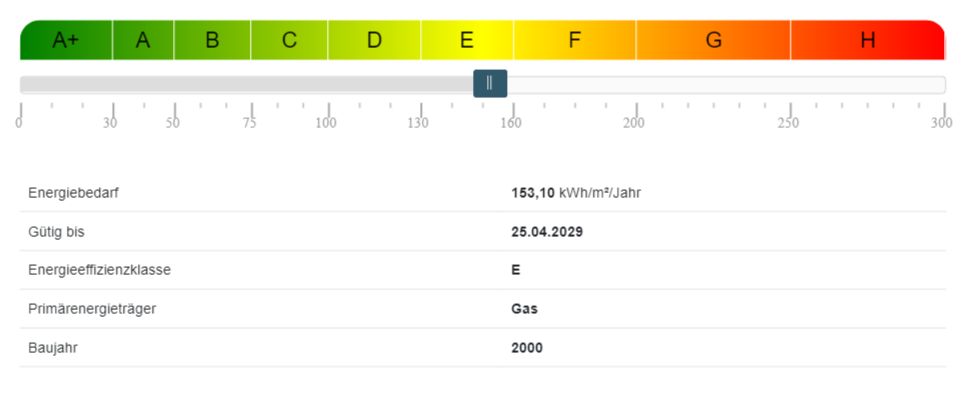Click the Primärenergieträger label

(92, 309)
